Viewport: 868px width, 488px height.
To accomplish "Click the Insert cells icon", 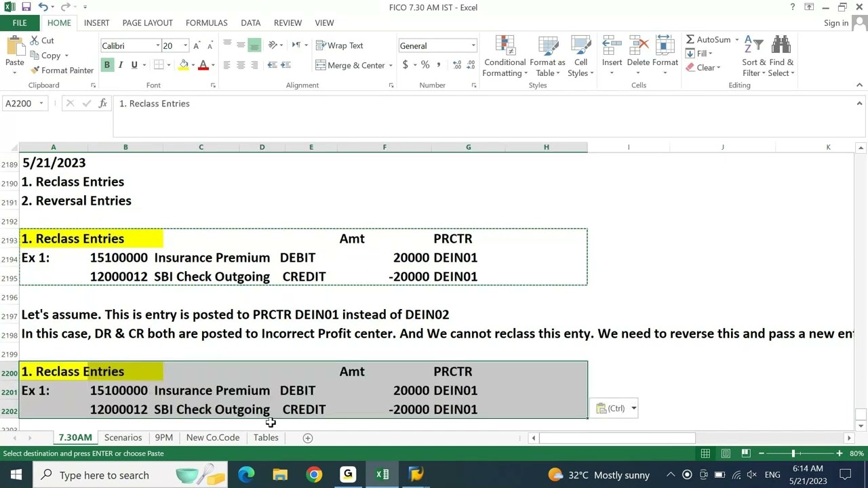I will pos(612,45).
